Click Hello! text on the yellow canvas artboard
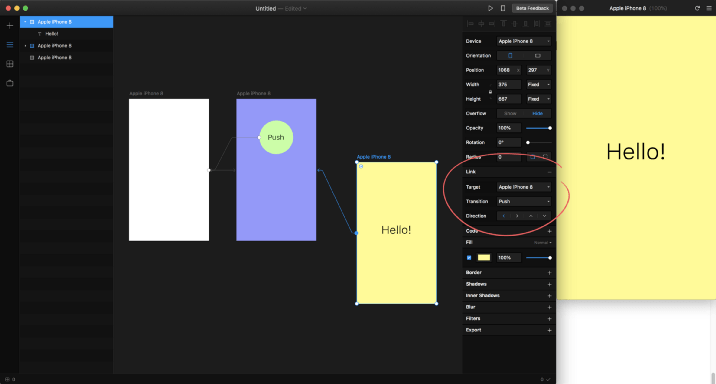This screenshot has width=716, height=384. (x=396, y=230)
